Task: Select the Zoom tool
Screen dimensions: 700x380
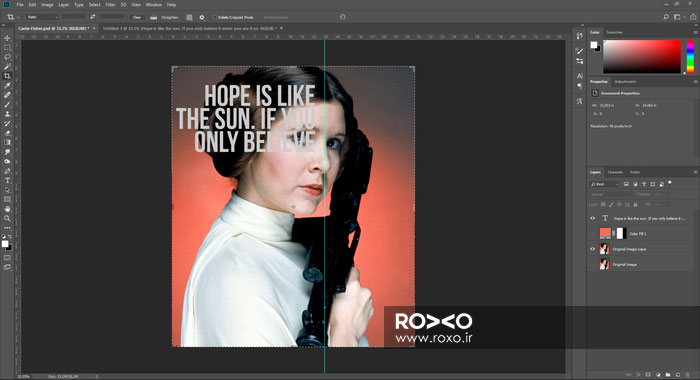Action: [7, 218]
